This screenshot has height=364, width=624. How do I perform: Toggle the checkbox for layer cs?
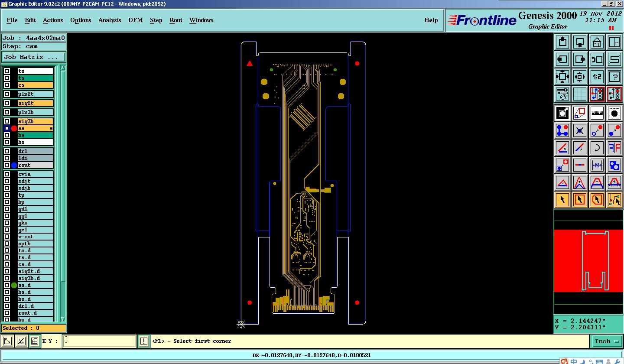pyautogui.click(x=7, y=85)
